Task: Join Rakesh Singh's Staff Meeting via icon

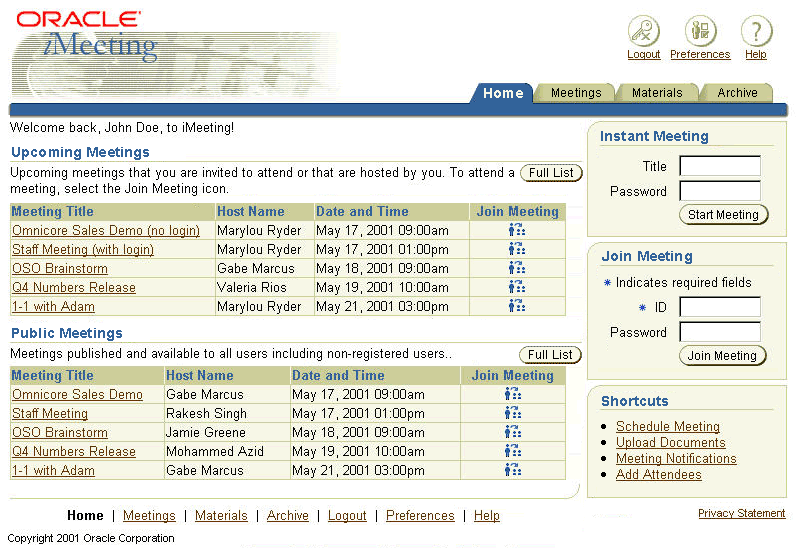Action: click(x=513, y=413)
